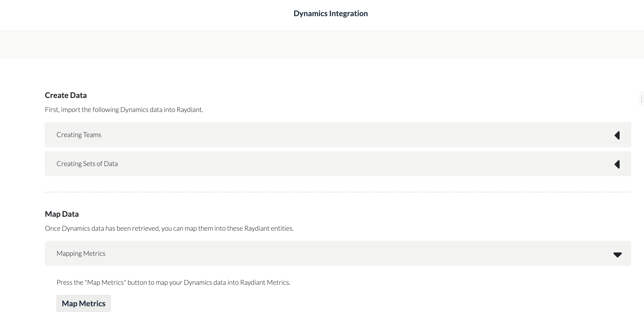Select the Map Data section heading
The height and width of the screenshot is (321, 644).
tap(62, 214)
